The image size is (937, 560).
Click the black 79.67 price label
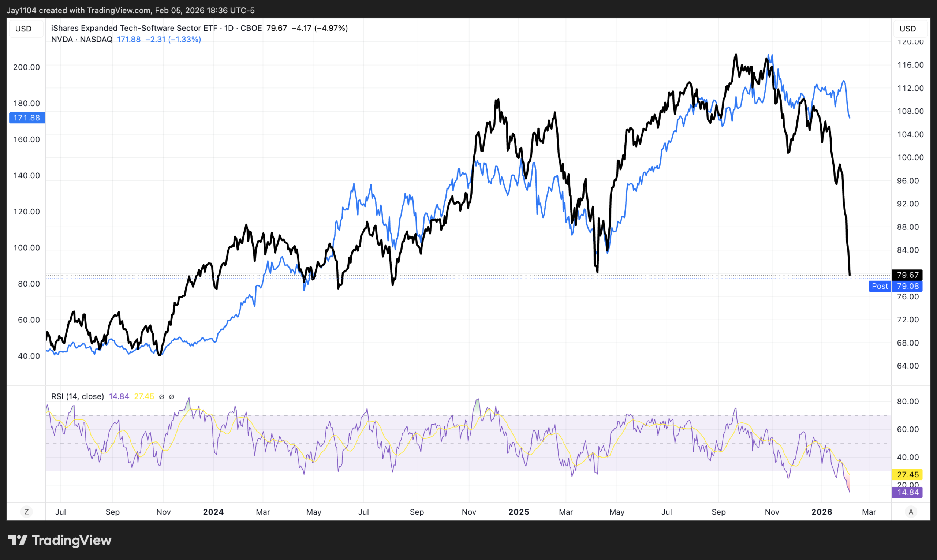tap(907, 275)
